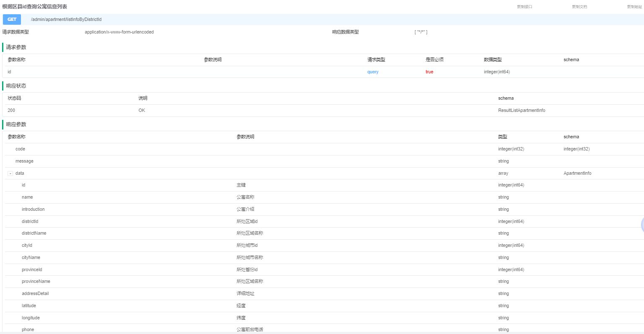Screen dimensions: 644x334
Task: Click the 所处城市id description
Action: tap(247, 246)
